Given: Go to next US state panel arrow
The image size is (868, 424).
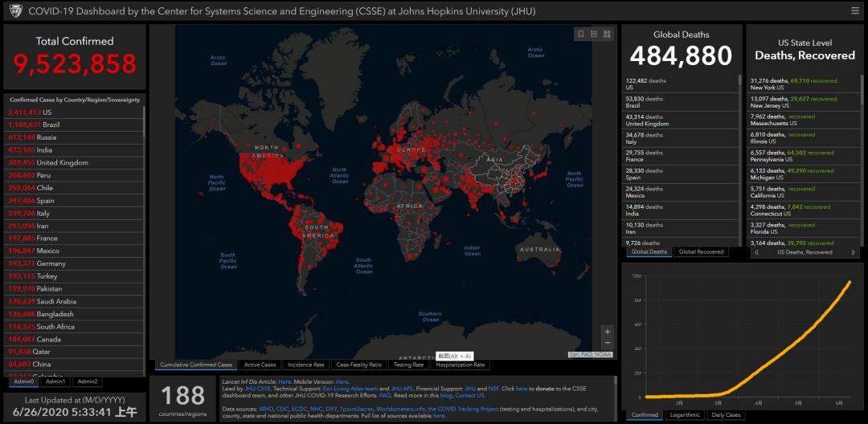Looking at the screenshot, I should [x=853, y=252].
